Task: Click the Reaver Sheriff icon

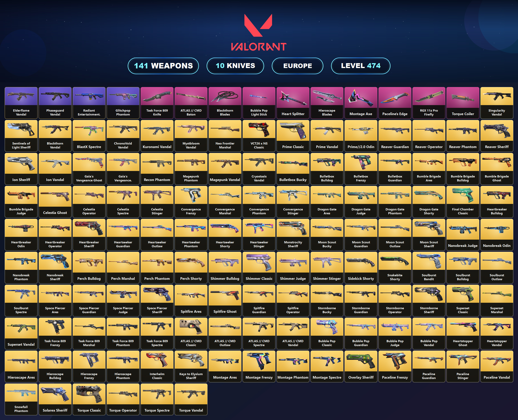Action: [x=497, y=131]
